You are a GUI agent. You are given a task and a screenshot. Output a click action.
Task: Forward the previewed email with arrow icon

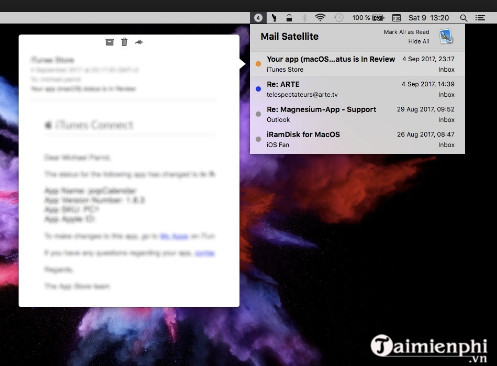[x=139, y=42]
